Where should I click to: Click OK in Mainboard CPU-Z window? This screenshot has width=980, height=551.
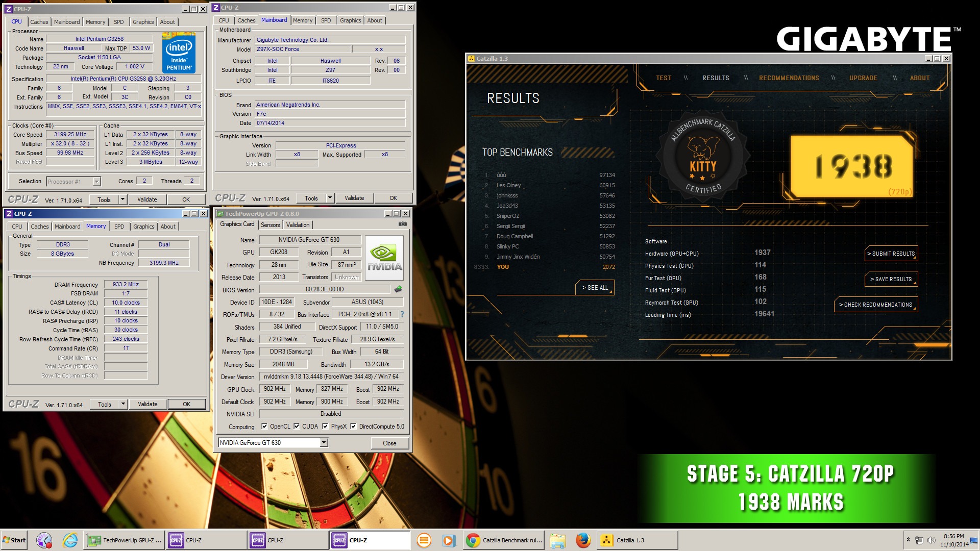tap(393, 198)
